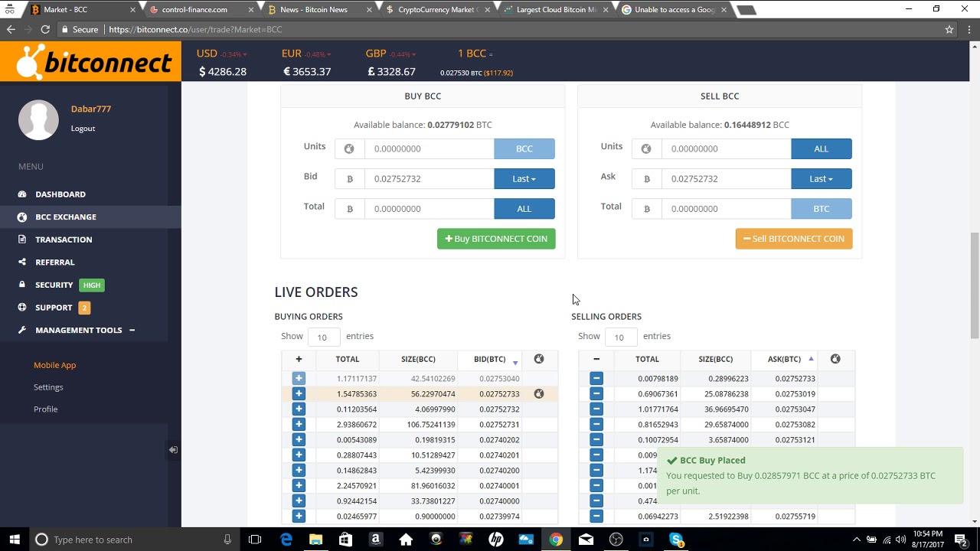This screenshot has width=980, height=551.
Task: Open the Bid Last dropdown
Action: click(524, 178)
